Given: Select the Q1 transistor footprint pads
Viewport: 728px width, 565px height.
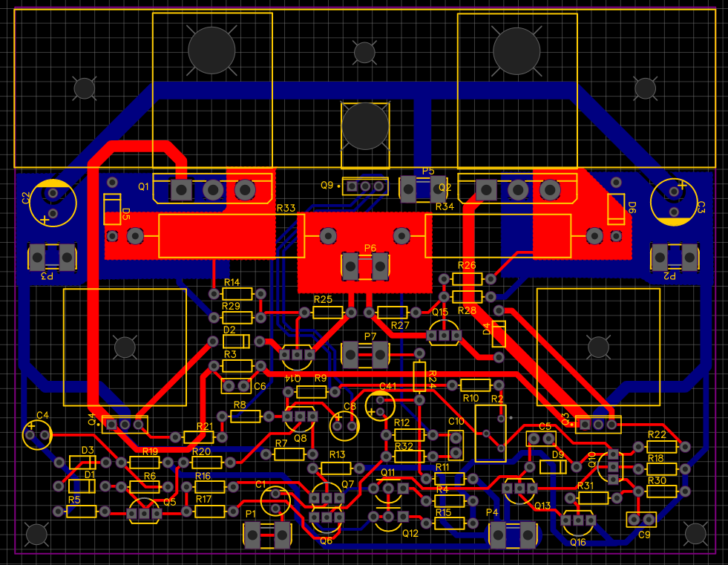Looking at the screenshot, I should [213, 189].
